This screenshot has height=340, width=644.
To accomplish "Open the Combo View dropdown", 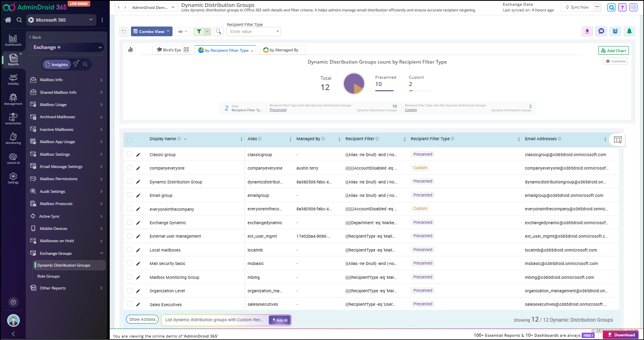I will pos(151,31).
